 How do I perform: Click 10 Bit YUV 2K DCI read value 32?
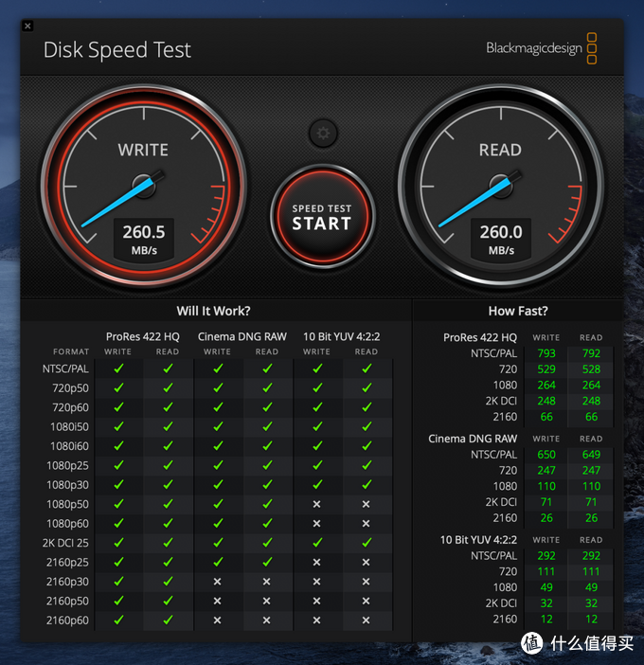click(591, 603)
